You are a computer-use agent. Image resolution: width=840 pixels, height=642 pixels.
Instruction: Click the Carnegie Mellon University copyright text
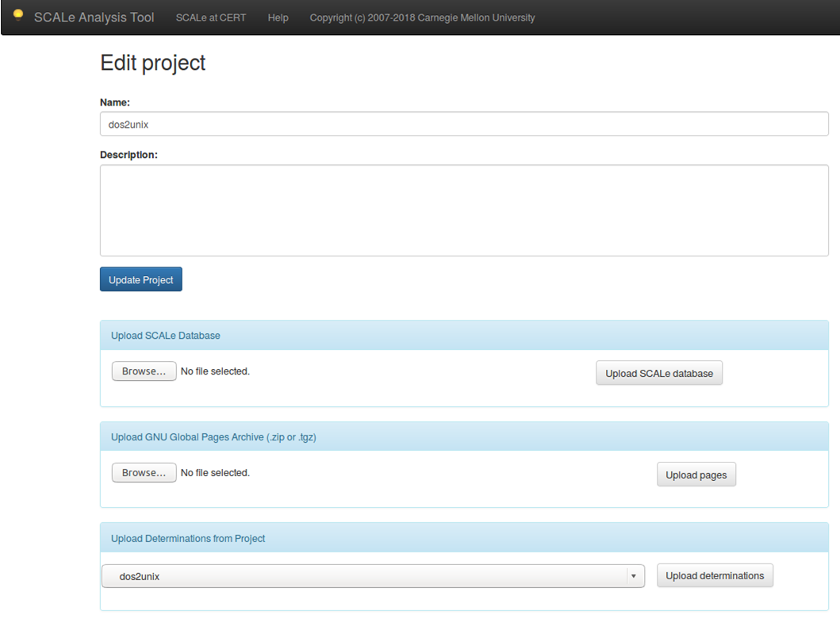click(422, 17)
